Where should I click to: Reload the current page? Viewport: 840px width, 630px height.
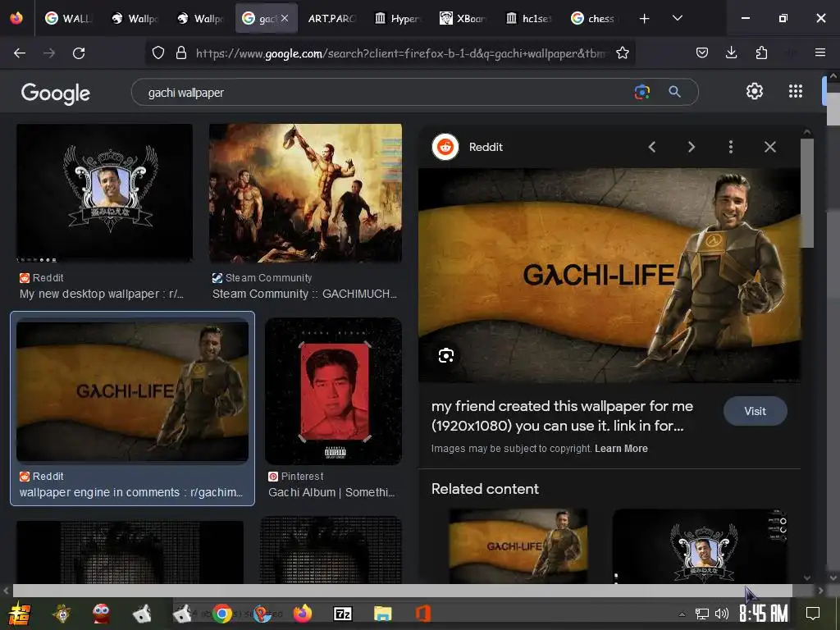pyautogui.click(x=79, y=53)
